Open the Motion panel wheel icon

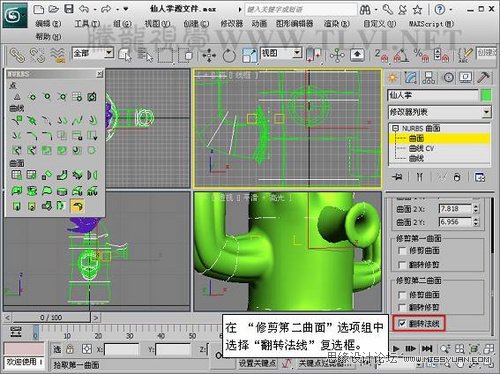tap(448, 78)
